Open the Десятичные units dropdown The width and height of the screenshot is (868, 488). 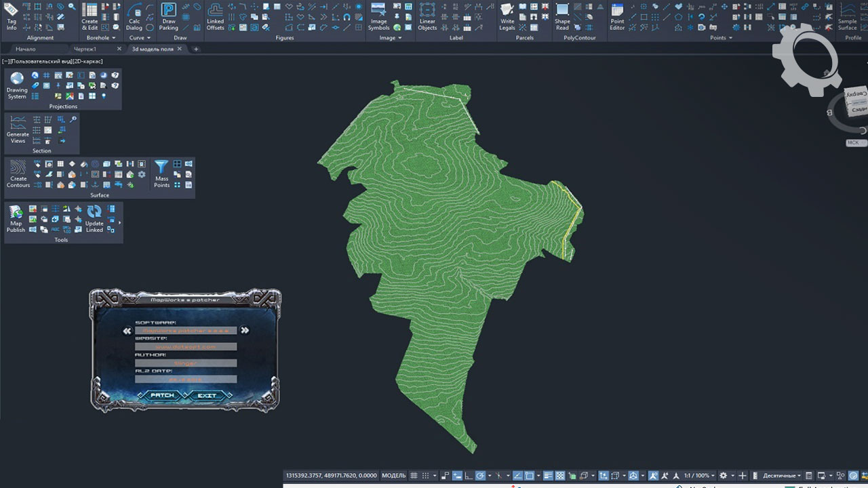coord(781,476)
